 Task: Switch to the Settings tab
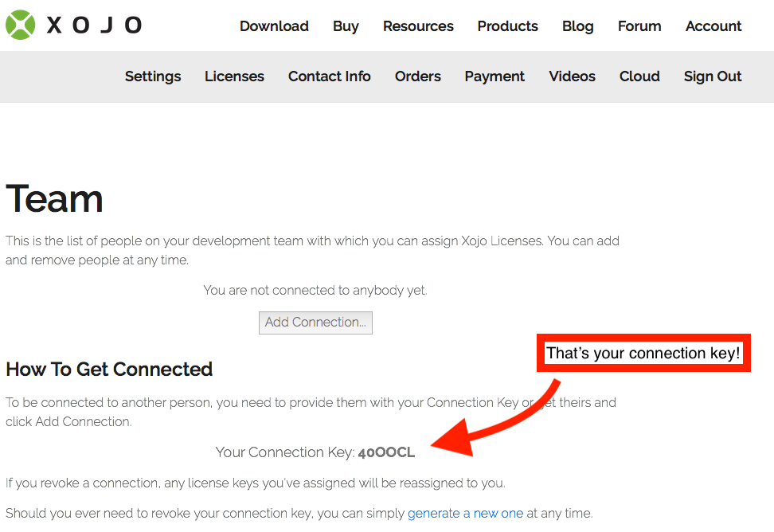(x=153, y=76)
